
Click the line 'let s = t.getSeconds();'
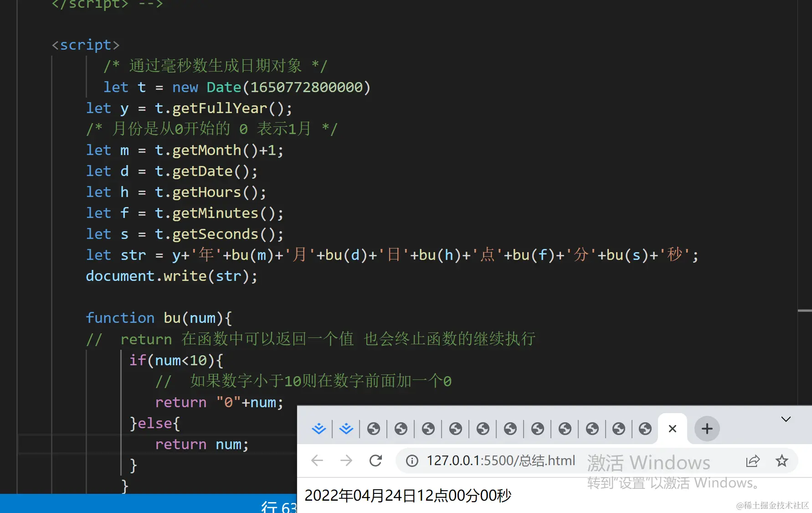click(185, 234)
